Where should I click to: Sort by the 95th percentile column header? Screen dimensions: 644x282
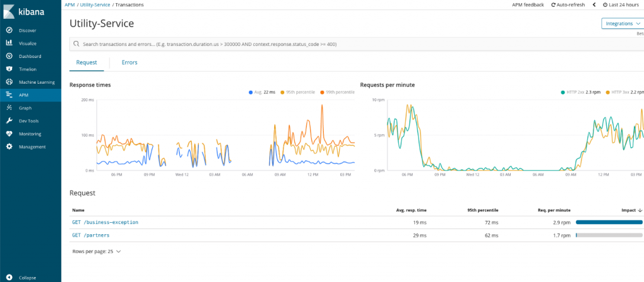[483, 210]
